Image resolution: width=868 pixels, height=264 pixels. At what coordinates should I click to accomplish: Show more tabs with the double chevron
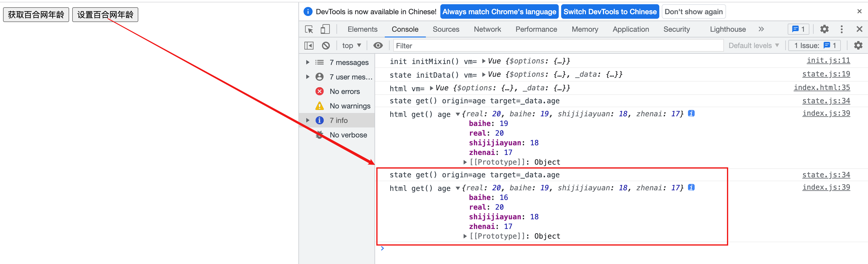pyautogui.click(x=761, y=29)
